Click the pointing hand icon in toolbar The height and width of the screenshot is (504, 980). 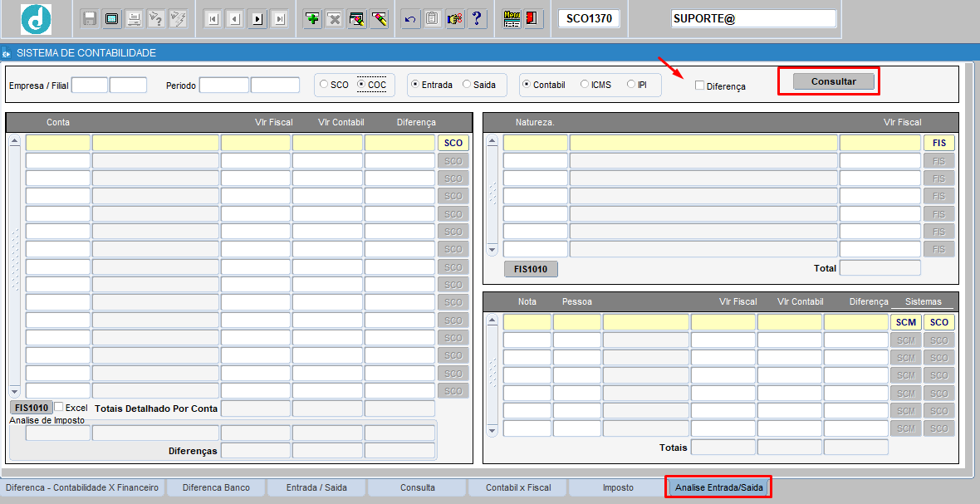click(453, 19)
